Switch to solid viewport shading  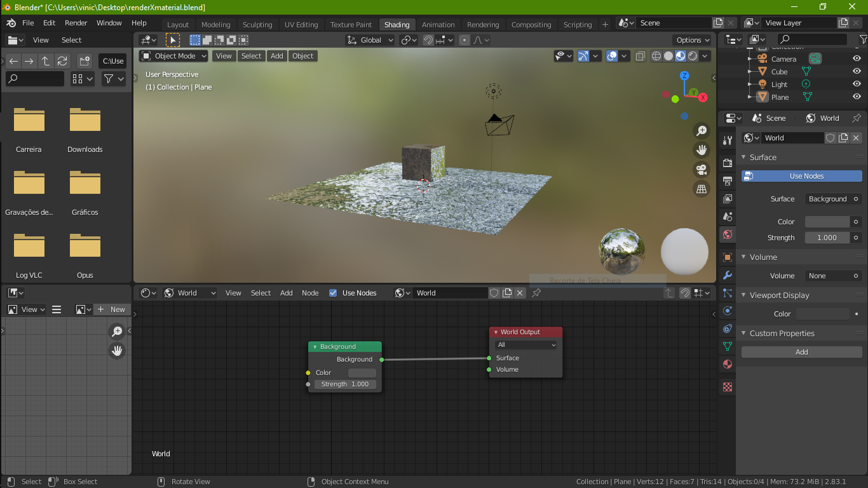click(668, 56)
